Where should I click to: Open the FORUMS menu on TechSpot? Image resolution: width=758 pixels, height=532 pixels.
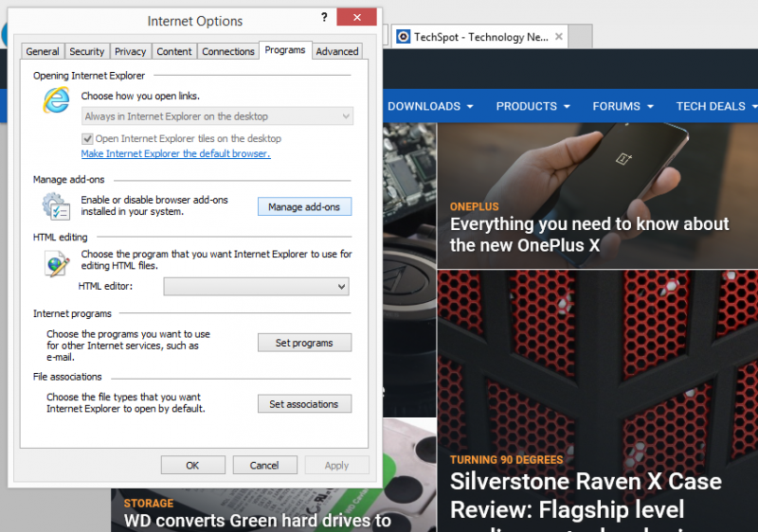(x=623, y=106)
